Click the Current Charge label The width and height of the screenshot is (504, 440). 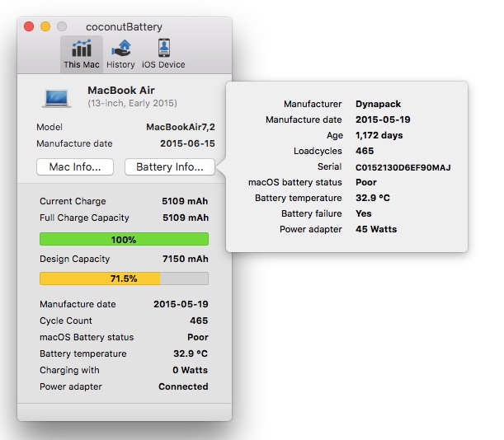pyautogui.click(x=73, y=201)
